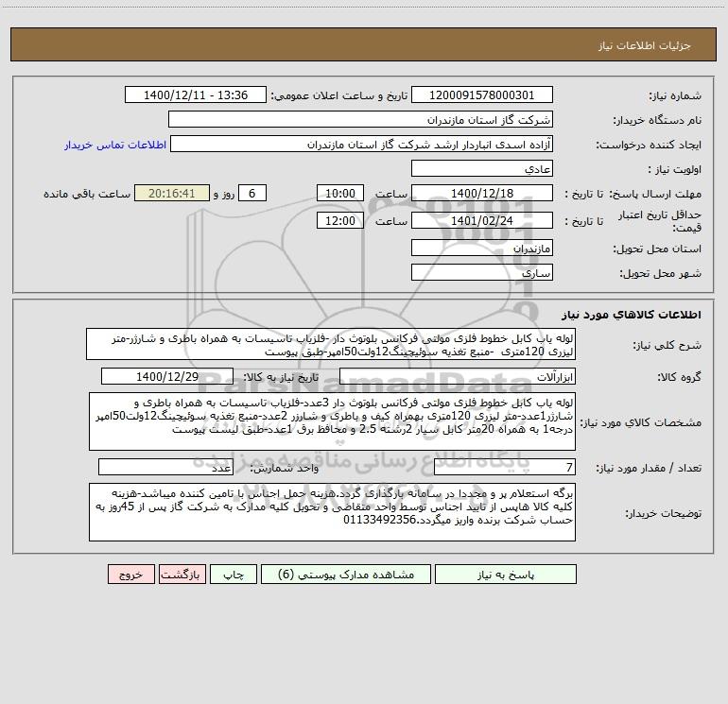This screenshot has width=728, height=704.
Task: Click the priority field showing 'عادی'
Action: 481,169
